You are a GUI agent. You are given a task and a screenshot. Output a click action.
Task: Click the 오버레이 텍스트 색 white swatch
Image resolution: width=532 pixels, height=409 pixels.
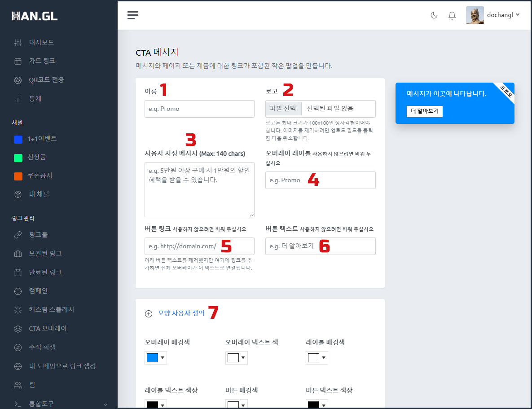point(233,358)
